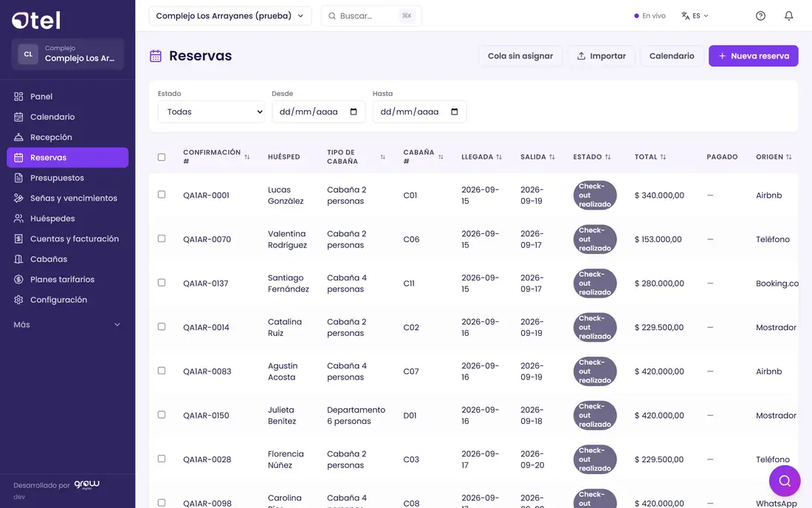The height and width of the screenshot is (508, 812).
Task: Open Presupuestos from the sidebar
Action: pyautogui.click(x=67, y=178)
